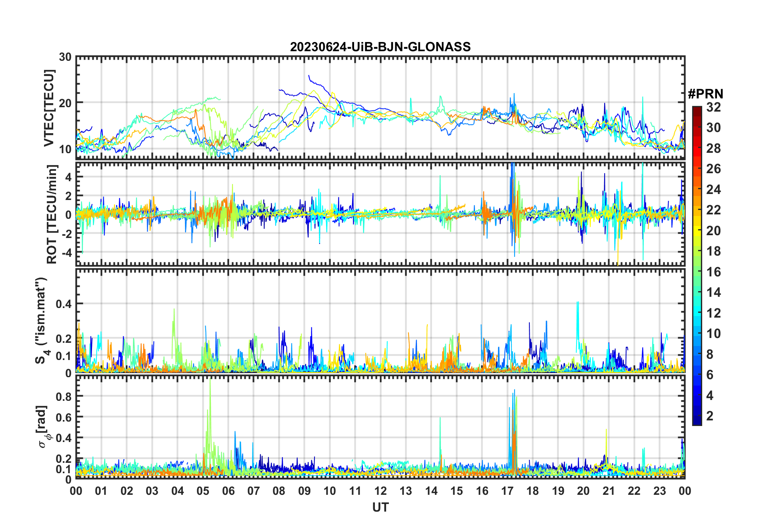Select the 18 tick on the UT axis
The height and width of the screenshot is (532, 761).
533,491
